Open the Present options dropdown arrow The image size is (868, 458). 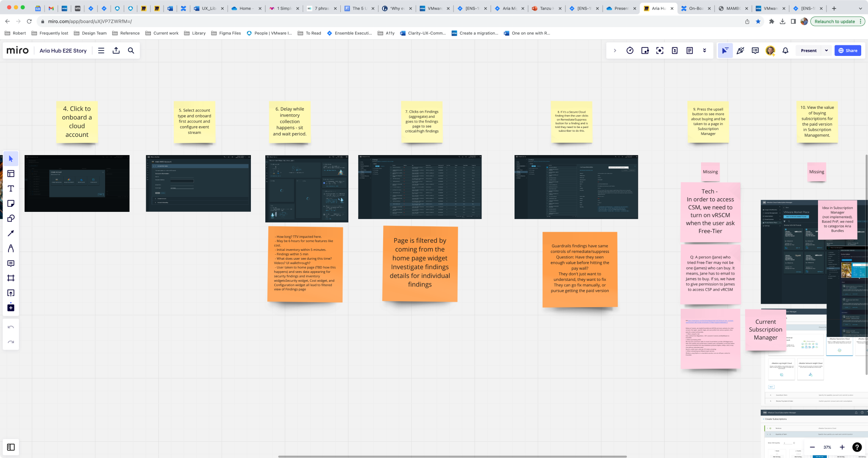tap(826, 50)
